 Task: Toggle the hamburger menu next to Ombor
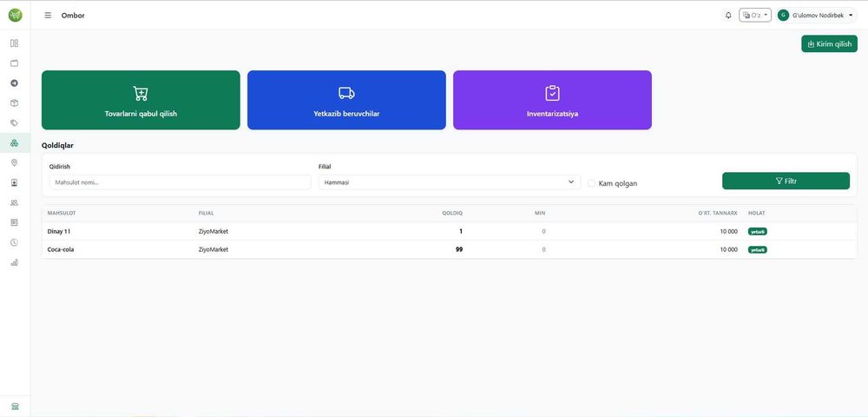(x=48, y=16)
